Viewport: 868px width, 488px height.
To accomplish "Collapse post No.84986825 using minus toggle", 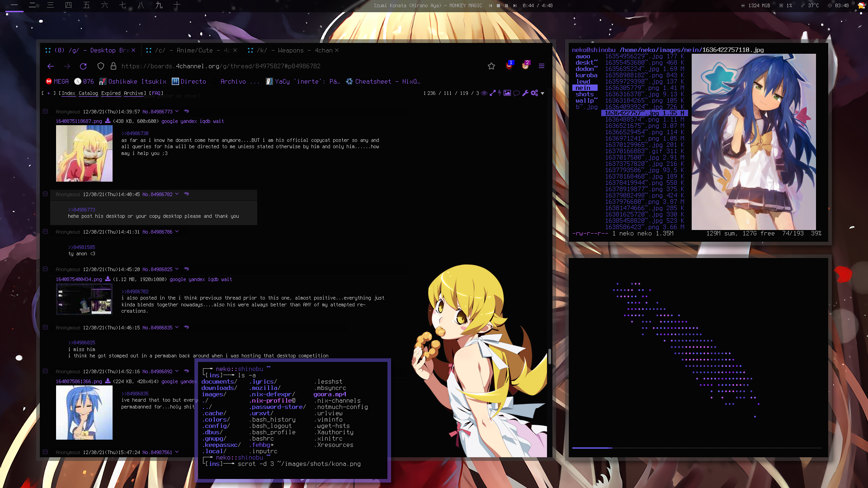I will tap(45, 269).
